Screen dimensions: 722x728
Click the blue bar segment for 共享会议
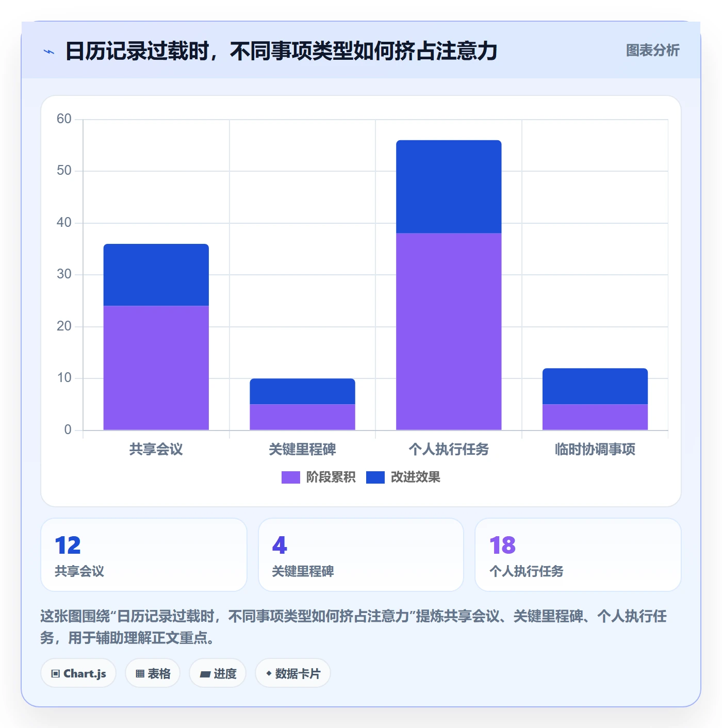[156, 275]
